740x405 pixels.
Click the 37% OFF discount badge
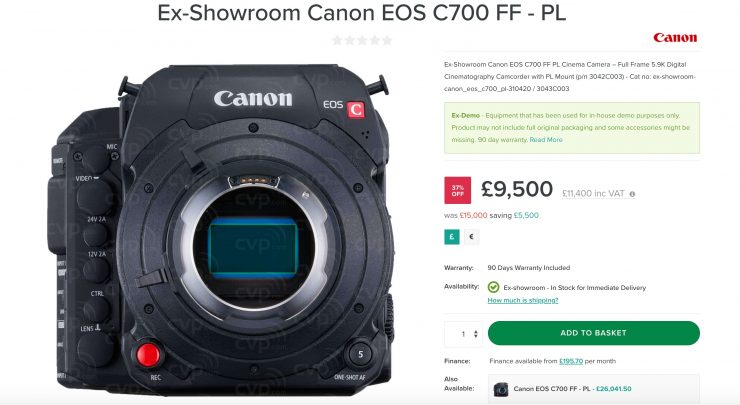pos(457,190)
